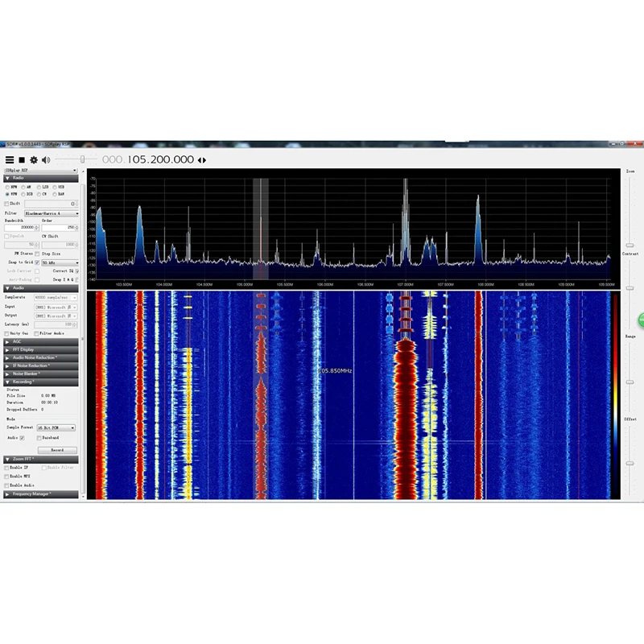Toggle the Correct IQ checkbox
Screen dimensions: 644x644
(76, 271)
